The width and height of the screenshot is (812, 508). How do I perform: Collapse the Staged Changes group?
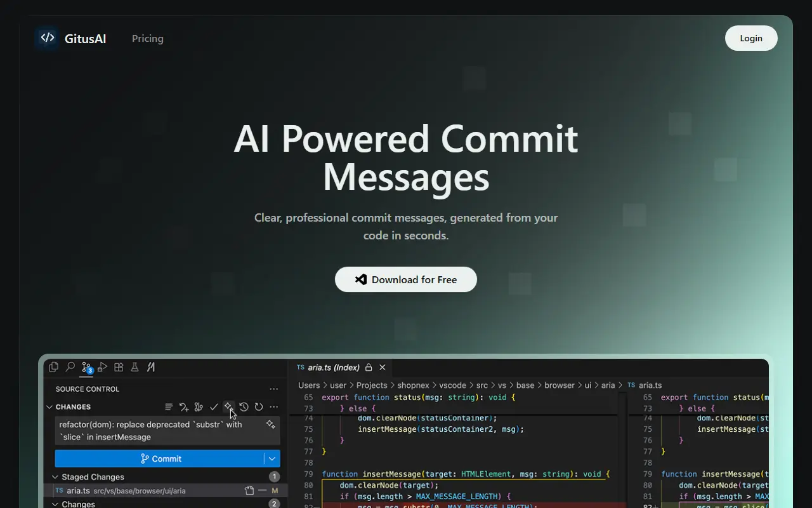tap(55, 477)
